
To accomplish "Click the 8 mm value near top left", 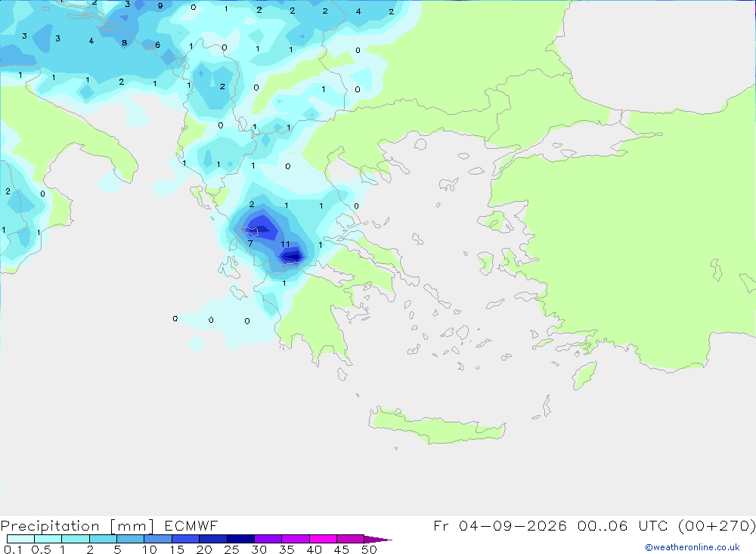I will click(125, 42).
